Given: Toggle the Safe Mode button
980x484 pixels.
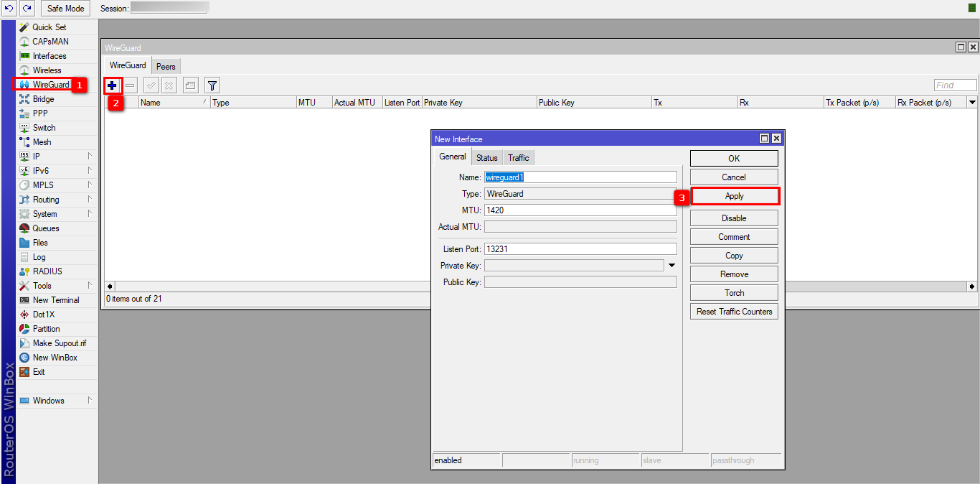Looking at the screenshot, I should coord(65,9).
